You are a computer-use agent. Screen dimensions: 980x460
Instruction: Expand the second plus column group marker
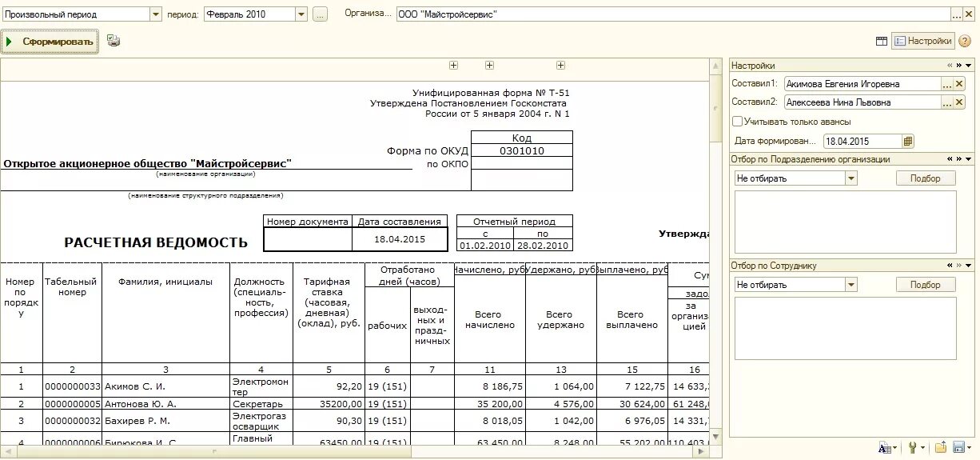[x=490, y=66]
